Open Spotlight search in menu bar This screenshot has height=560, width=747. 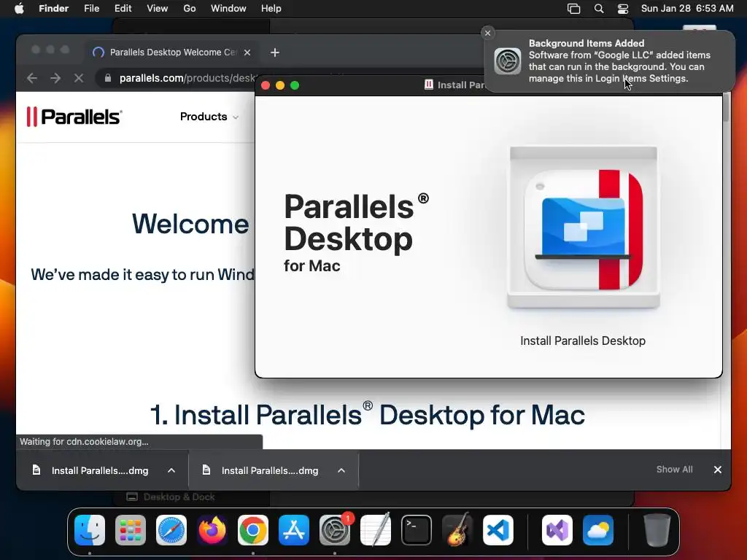click(599, 9)
